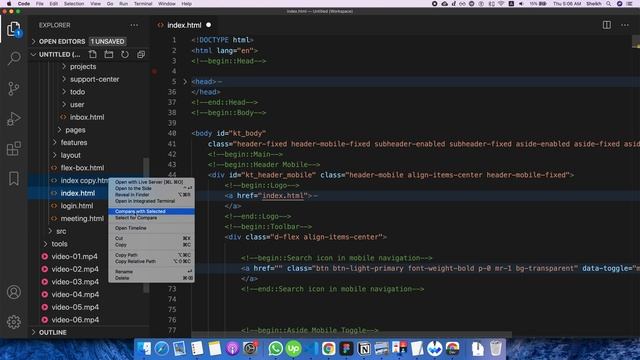Choose Open to the Side
The image size is (640, 360).
point(151,189)
